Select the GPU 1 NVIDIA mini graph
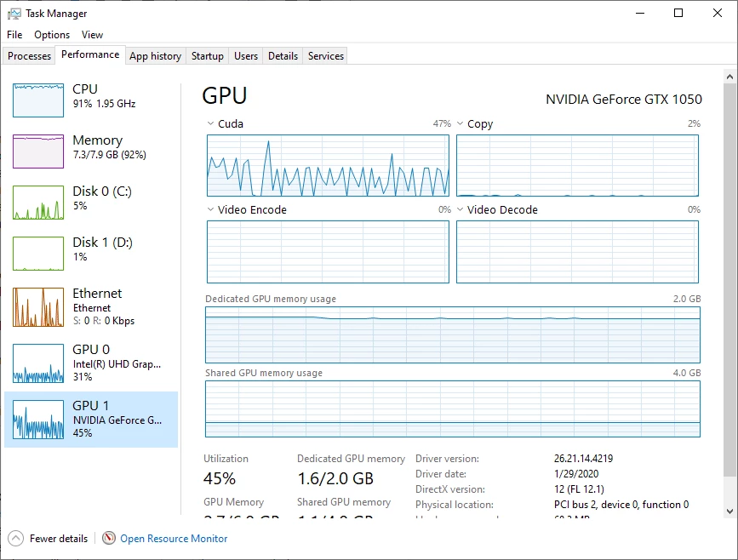 pos(38,420)
